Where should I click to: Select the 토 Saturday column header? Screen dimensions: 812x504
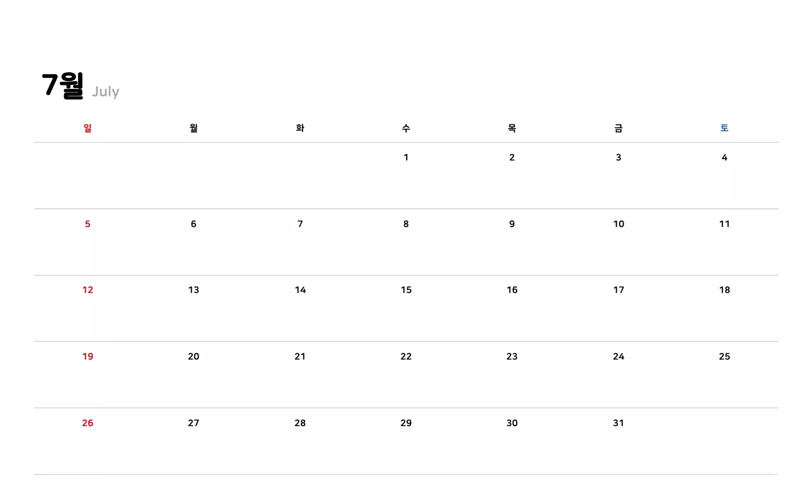tap(724, 128)
